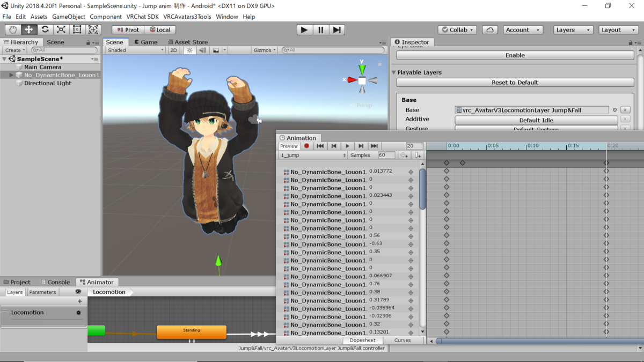The height and width of the screenshot is (362, 644).
Task: Switch to the Asset Store tab
Action: (x=188, y=42)
